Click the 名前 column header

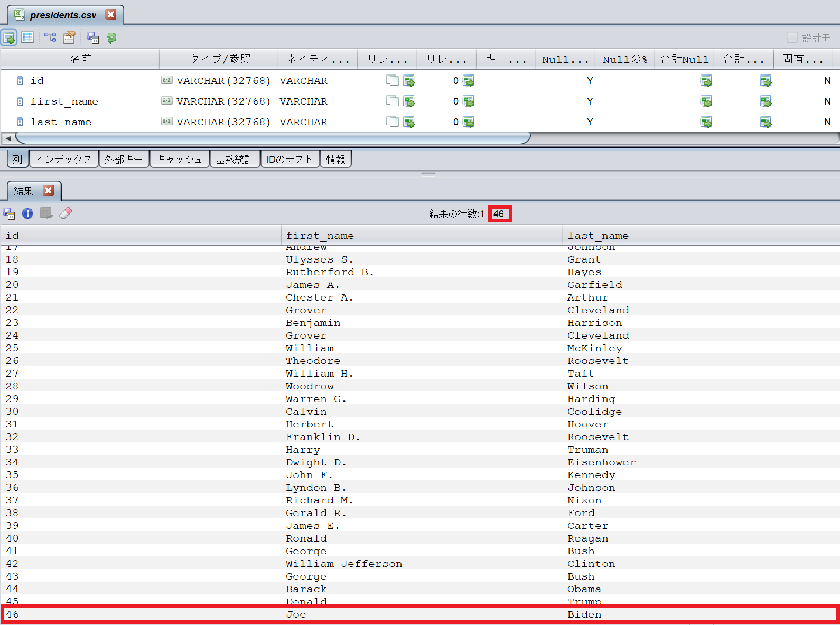(x=80, y=59)
